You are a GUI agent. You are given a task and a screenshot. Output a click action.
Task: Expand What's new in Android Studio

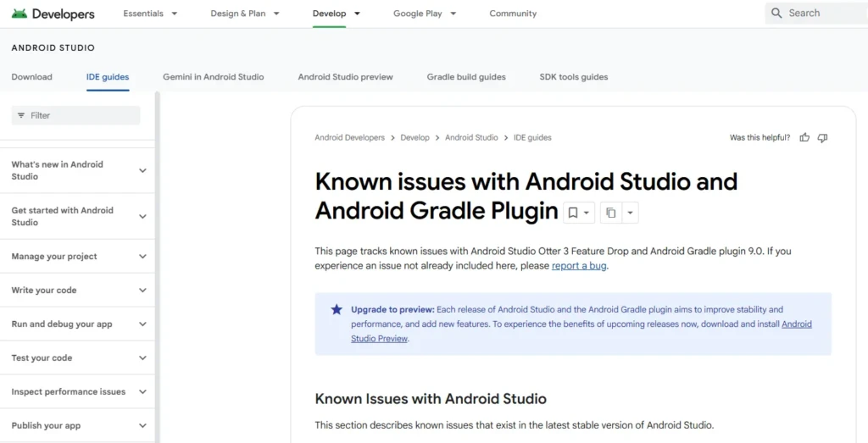(x=79, y=170)
